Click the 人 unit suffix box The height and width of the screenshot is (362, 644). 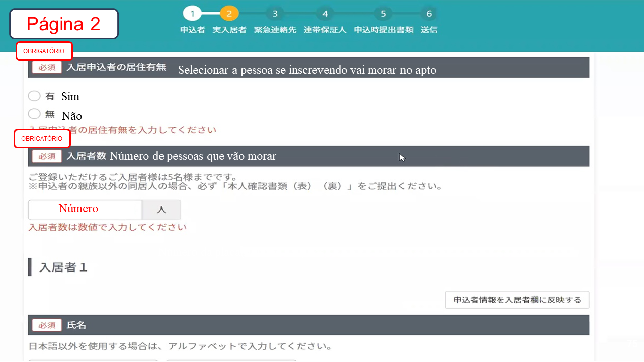161,210
